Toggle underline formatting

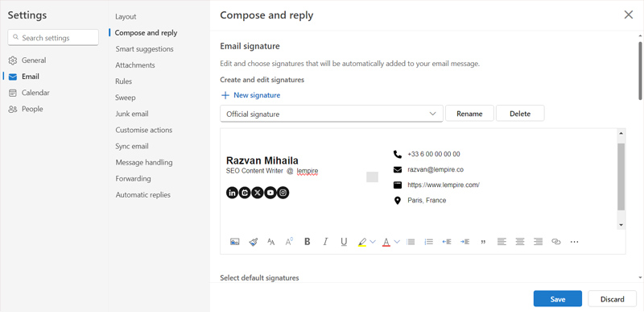(x=345, y=242)
